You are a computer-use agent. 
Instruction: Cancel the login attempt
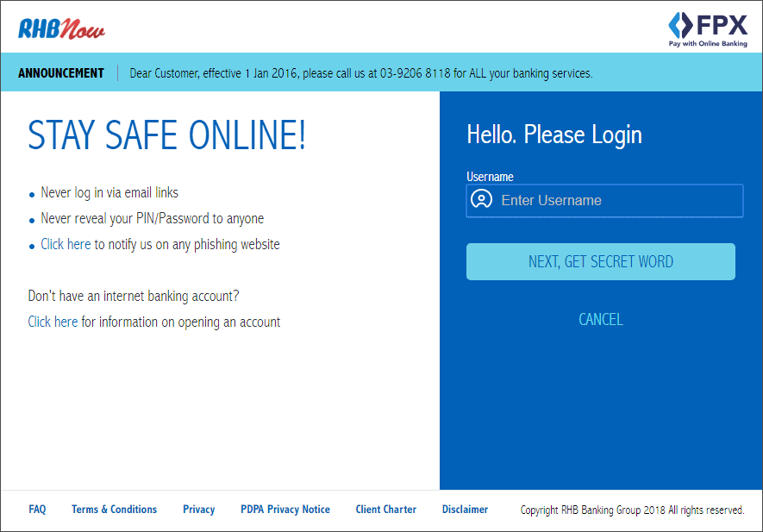coord(600,319)
